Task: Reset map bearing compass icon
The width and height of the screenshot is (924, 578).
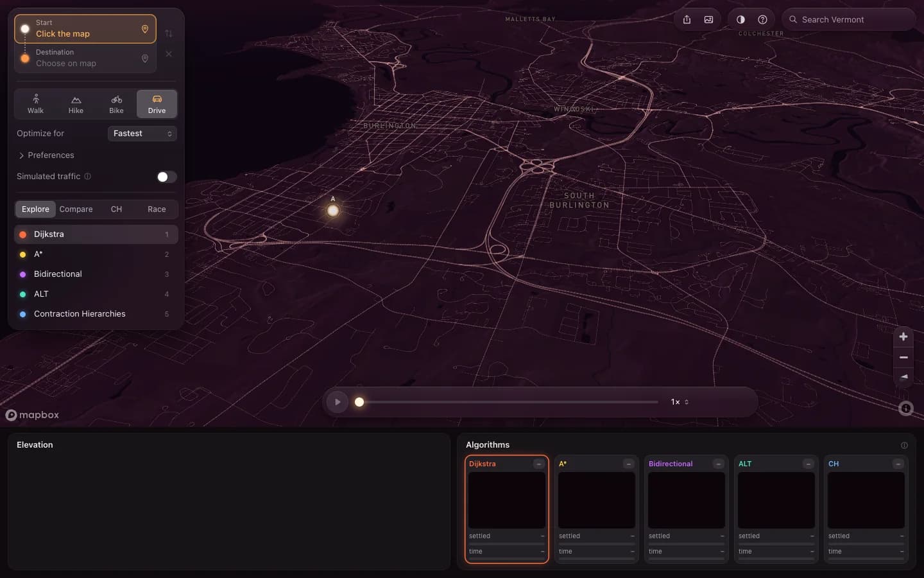Action: [903, 377]
